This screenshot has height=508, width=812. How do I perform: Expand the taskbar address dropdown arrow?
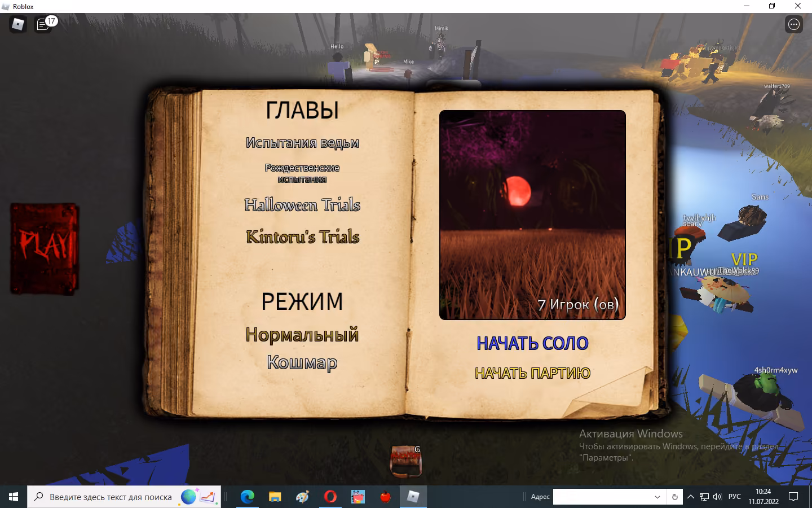pos(657,497)
